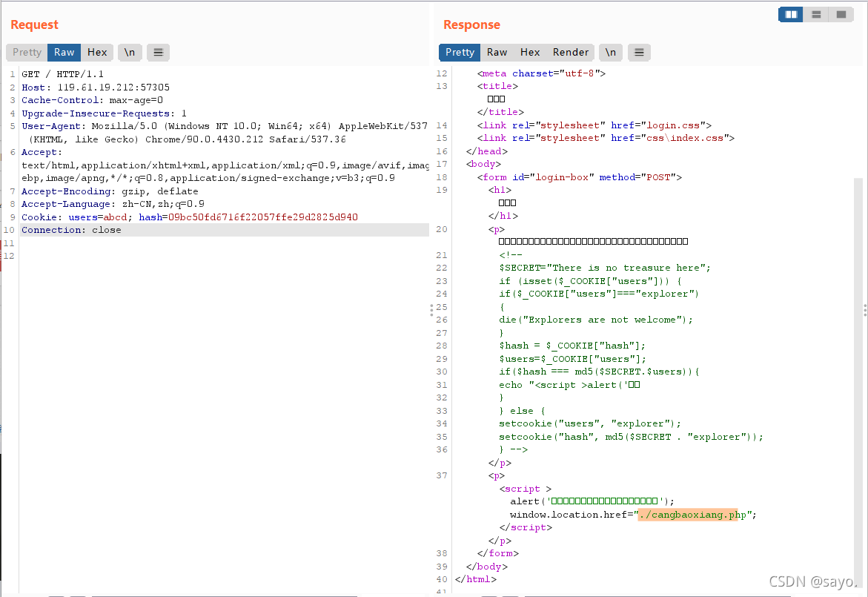Image resolution: width=868 pixels, height=597 pixels.
Task: Switch Request view to Hex tab
Action: point(97,52)
